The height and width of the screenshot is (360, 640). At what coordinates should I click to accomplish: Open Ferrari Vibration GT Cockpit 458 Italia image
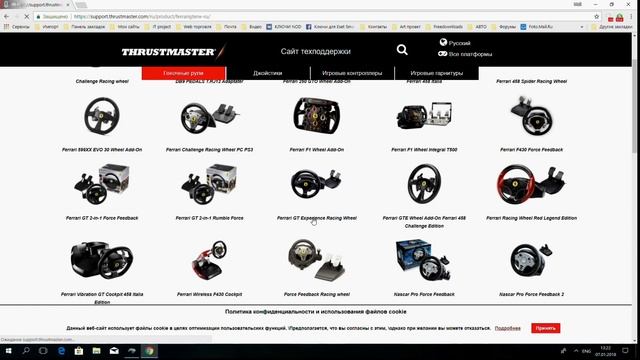(102, 260)
